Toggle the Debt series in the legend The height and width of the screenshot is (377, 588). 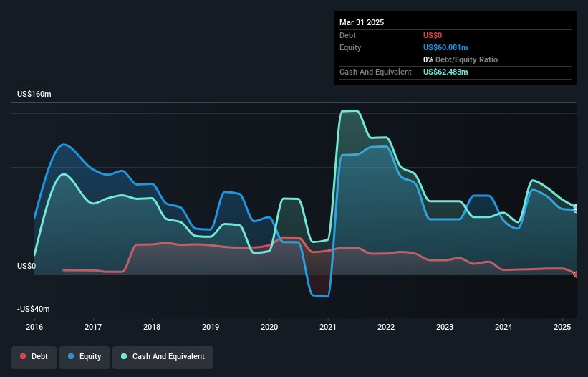pos(34,357)
